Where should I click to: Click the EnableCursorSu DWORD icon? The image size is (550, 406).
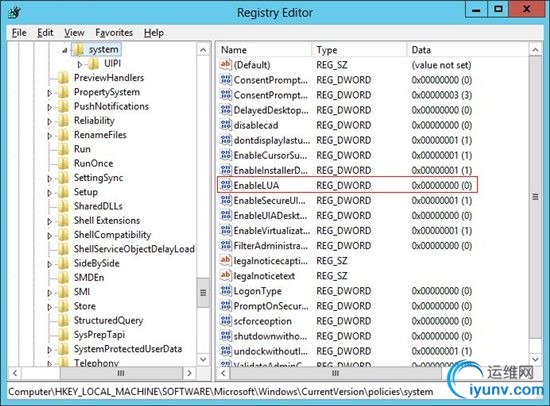tap(225, 155)
